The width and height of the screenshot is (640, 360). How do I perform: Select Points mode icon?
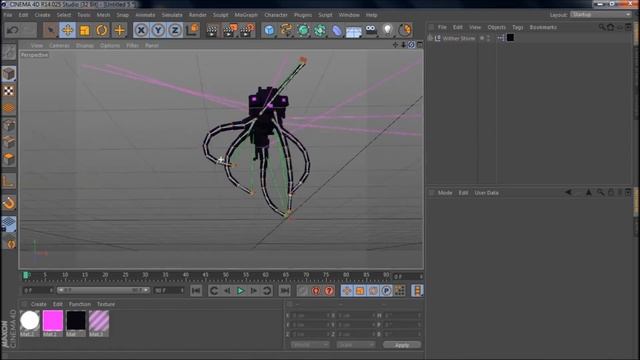[x=9, y=125]
